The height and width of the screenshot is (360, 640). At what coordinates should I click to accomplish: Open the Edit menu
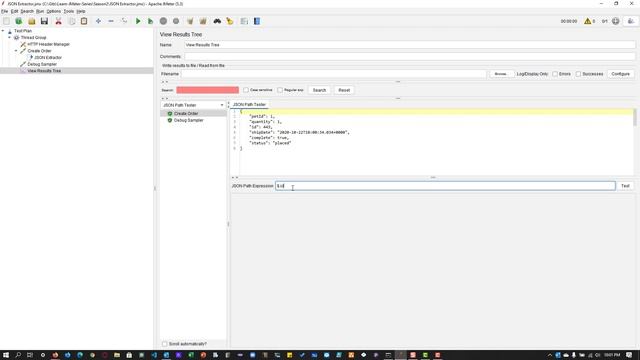[x=15, y=11]
